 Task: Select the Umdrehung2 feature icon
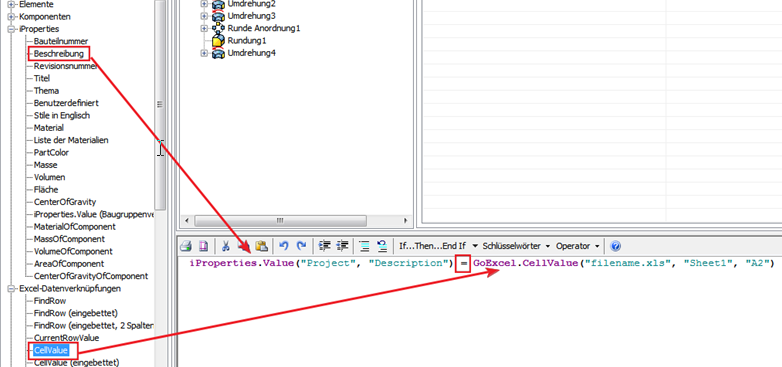click(x=218, y=4)
